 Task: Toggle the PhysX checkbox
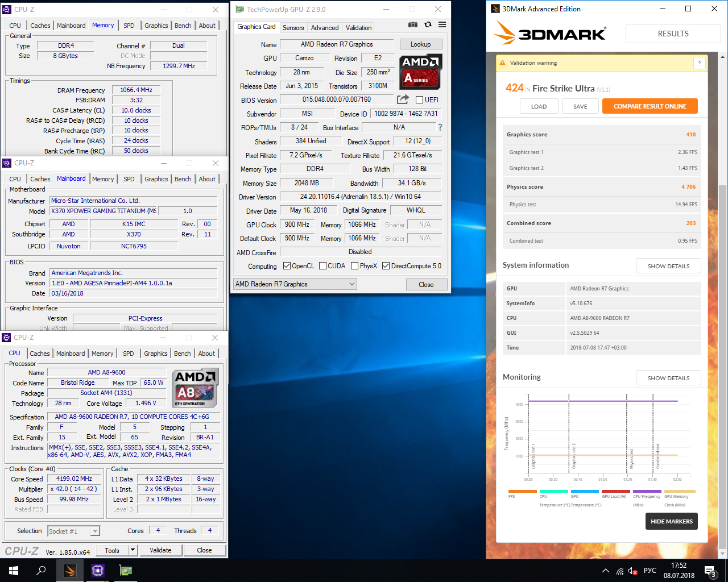(x=354, y=266)
